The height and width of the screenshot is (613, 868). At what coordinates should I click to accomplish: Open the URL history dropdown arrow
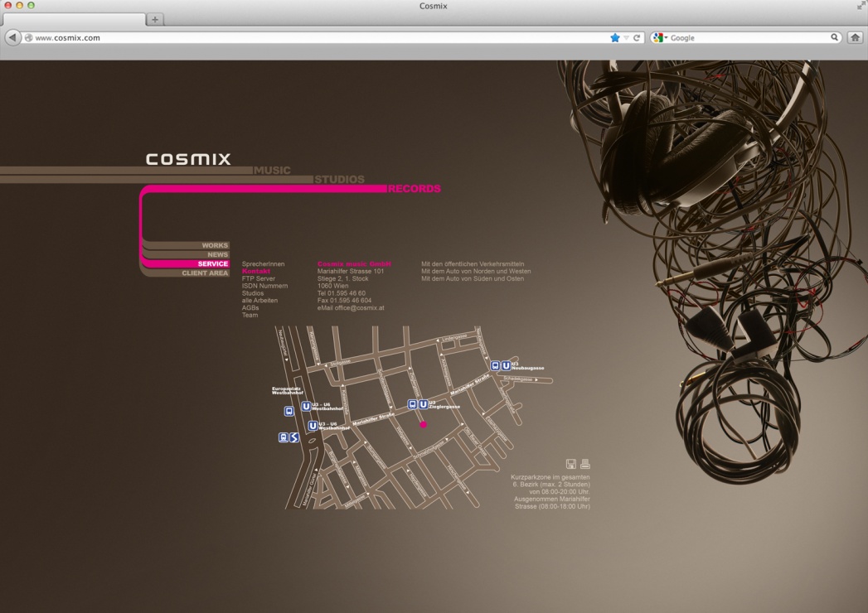click(x=626, y=37)
